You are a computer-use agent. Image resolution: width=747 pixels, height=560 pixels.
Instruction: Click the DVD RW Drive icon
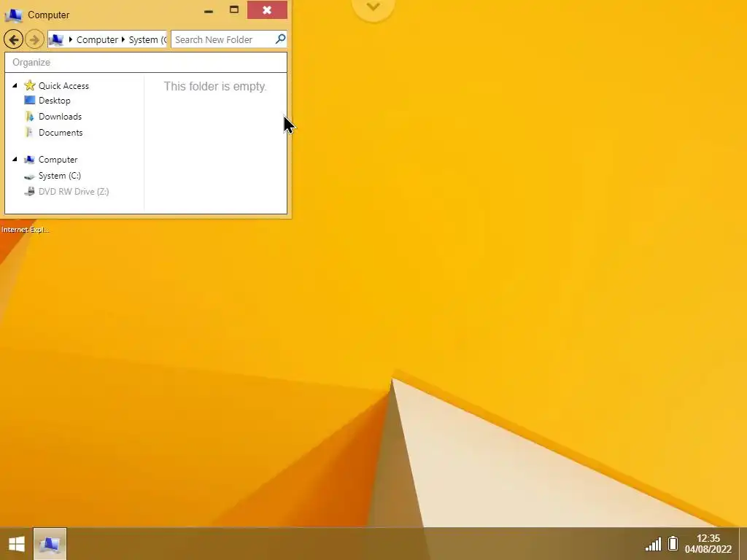coord(29,192)
